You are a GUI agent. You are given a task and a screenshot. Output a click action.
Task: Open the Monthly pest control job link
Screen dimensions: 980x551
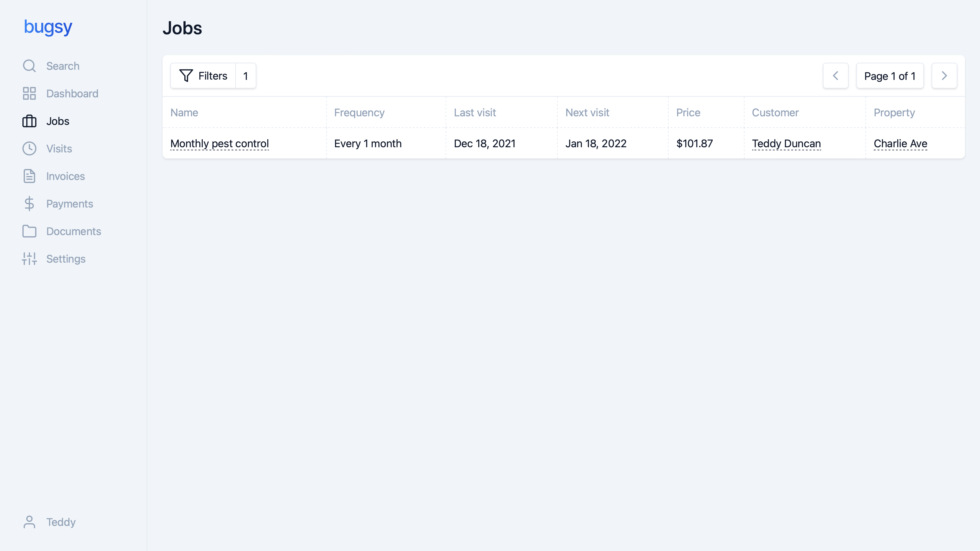point(220,144)
